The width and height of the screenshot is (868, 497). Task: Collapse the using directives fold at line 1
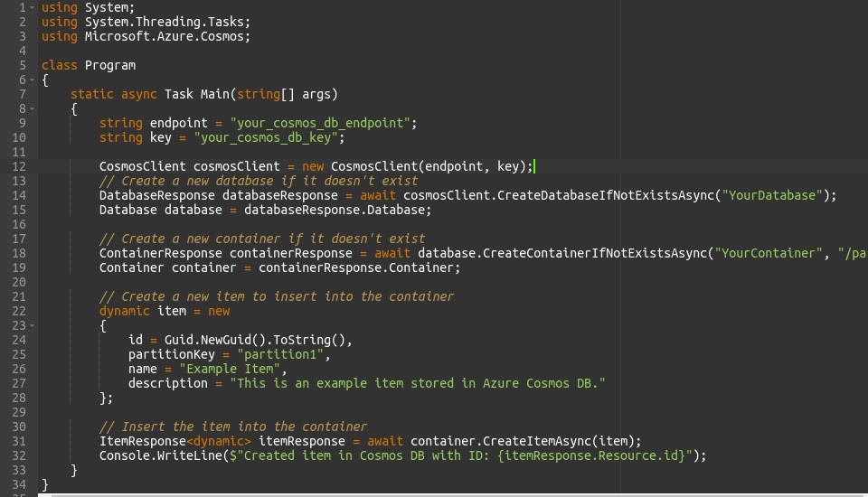33,7
